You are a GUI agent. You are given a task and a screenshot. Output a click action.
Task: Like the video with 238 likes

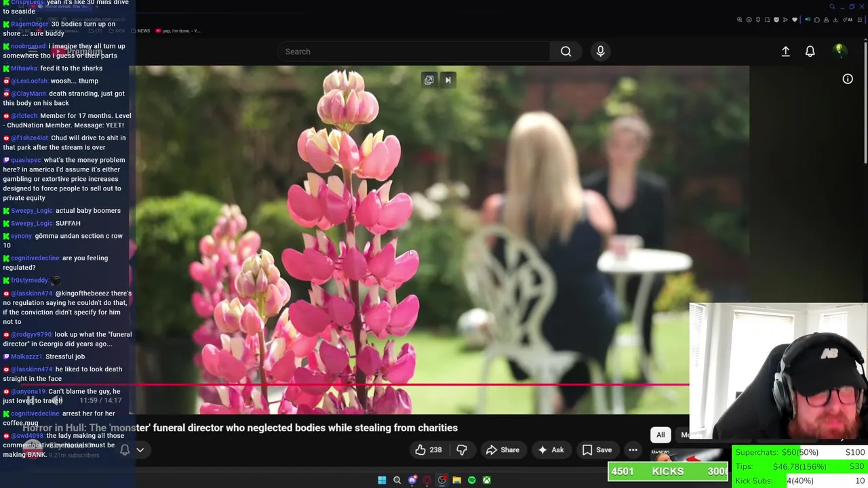428,450
